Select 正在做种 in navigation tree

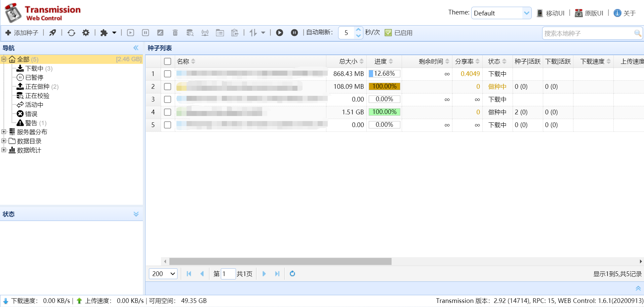(x=37, y=87)
